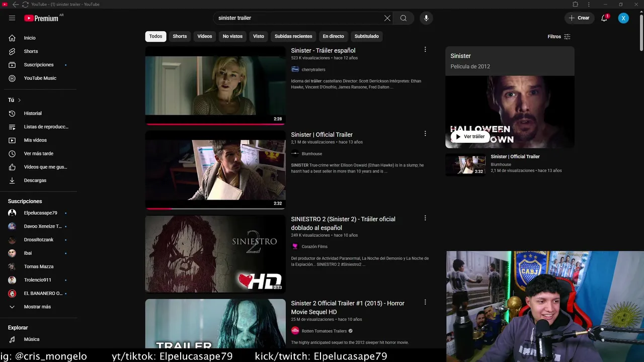Viewport: 644px width, 362px height.
Task: Click the Crear button
Action: click(579, 18)
